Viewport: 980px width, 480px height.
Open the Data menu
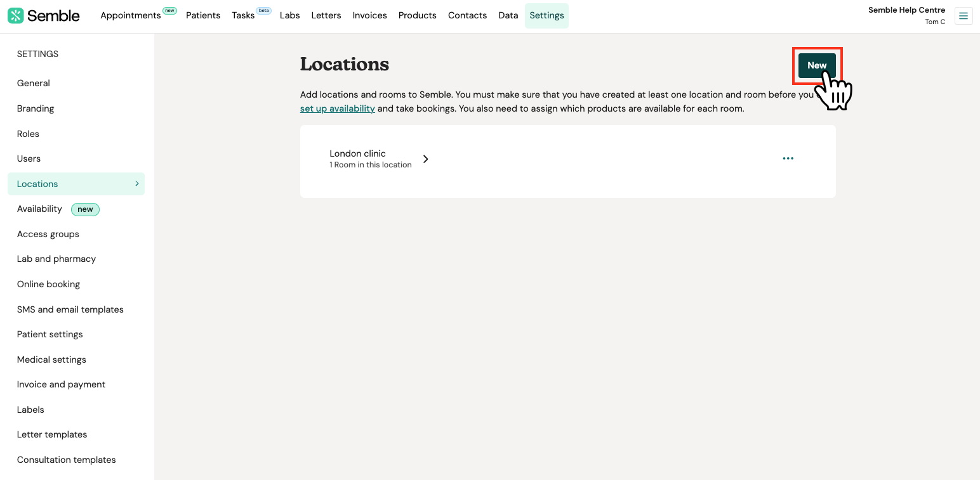pos(508,15)
